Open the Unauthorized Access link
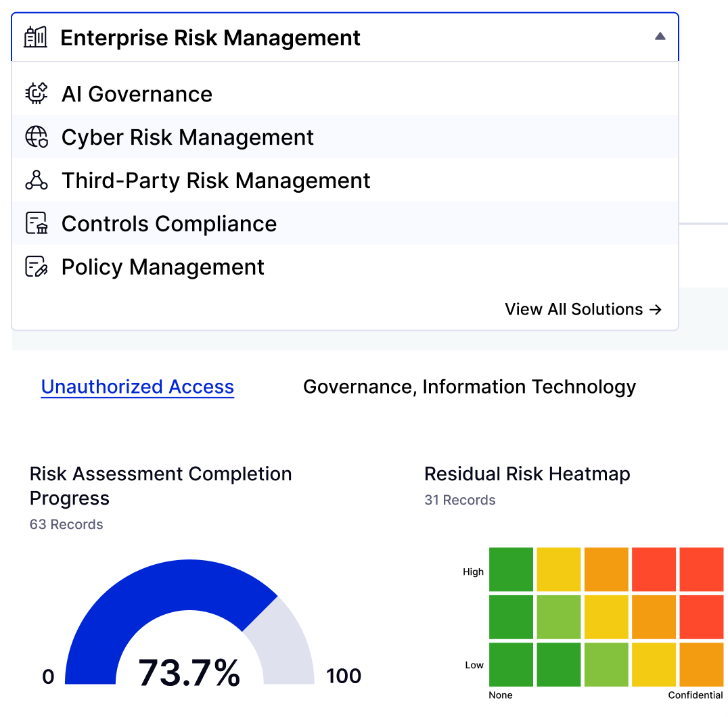The image size is (728, 717). tap(137, 387)
